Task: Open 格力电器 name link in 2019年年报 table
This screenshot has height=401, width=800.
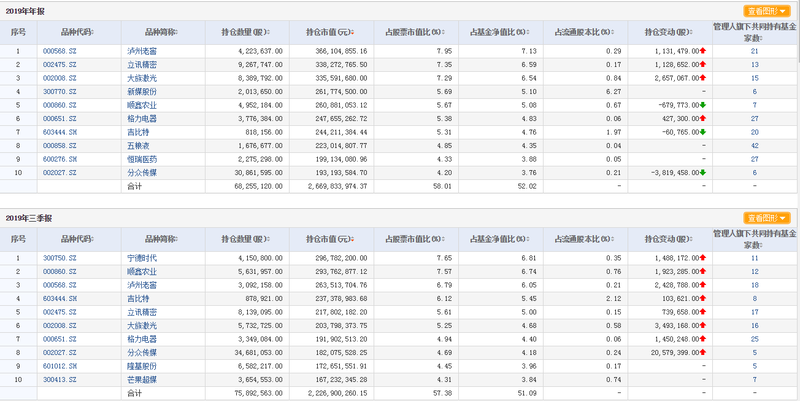Action: point(142,119)
